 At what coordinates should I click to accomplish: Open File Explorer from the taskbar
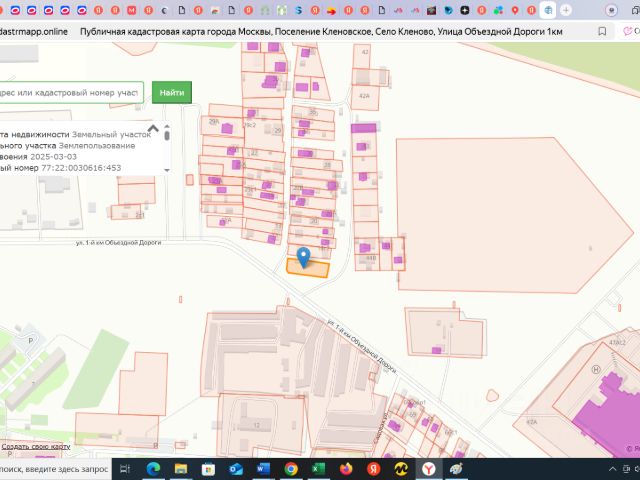coord(181,468)
